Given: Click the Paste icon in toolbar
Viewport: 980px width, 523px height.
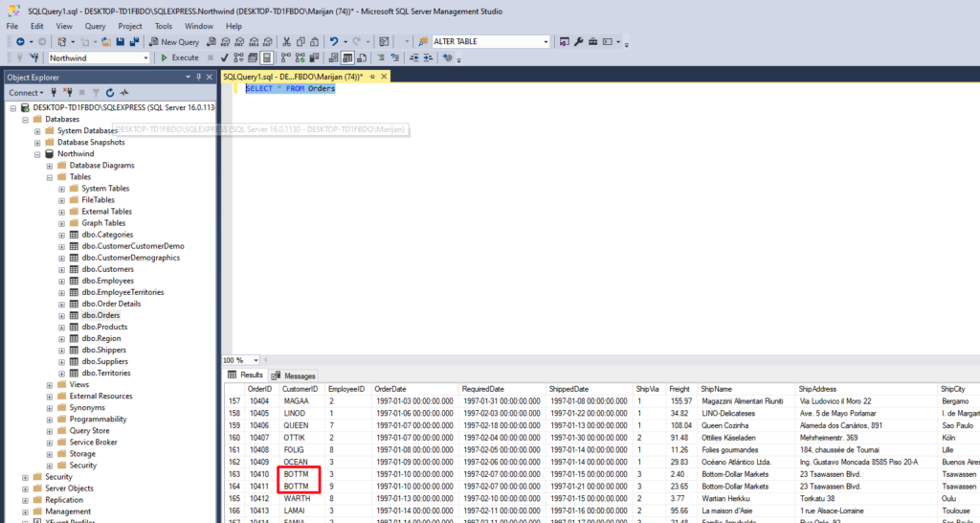Looking at the screenshot, I should pyautogui.click(x=314, y=42).
